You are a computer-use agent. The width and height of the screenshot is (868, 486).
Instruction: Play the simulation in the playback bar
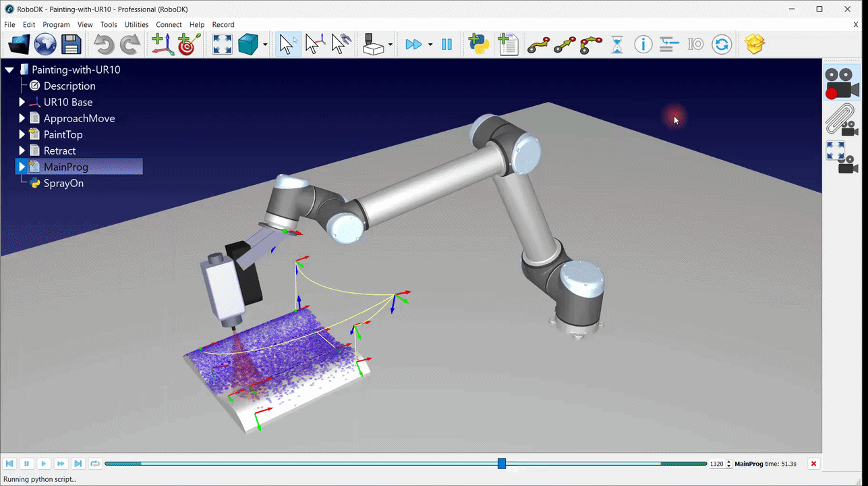pos(44,464)
